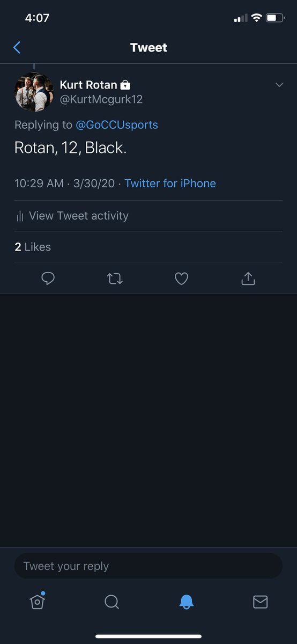
Task: Show the 2 Likes list
Action: (x=33, y=247)
